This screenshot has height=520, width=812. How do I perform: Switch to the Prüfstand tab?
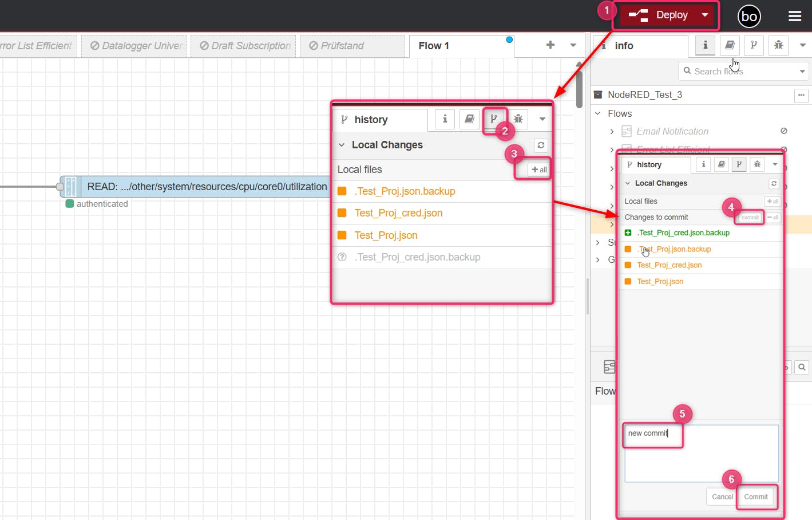click(x=342, y=46)
